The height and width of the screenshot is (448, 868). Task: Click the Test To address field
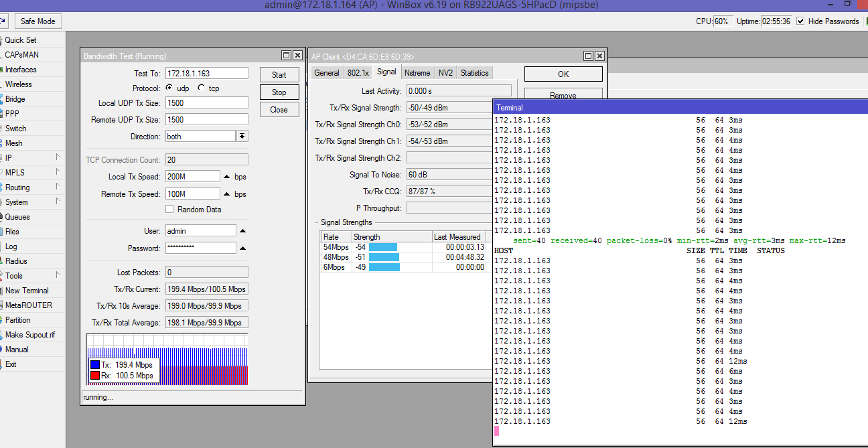[206, 73]
